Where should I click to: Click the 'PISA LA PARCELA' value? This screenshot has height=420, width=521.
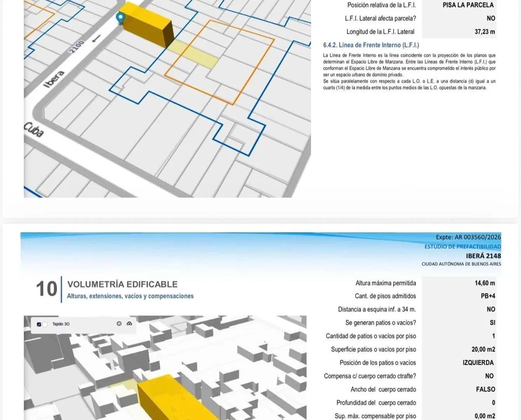468,5
